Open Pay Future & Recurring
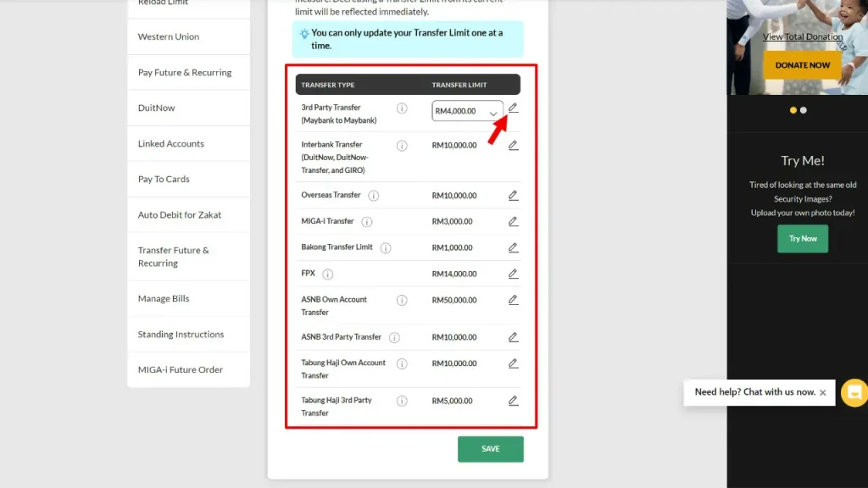 point(189,73)
